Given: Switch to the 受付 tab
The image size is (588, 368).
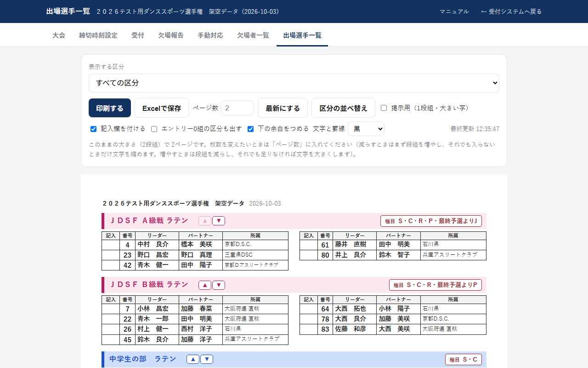Looking at the screenshot, I should pos(138,35).
